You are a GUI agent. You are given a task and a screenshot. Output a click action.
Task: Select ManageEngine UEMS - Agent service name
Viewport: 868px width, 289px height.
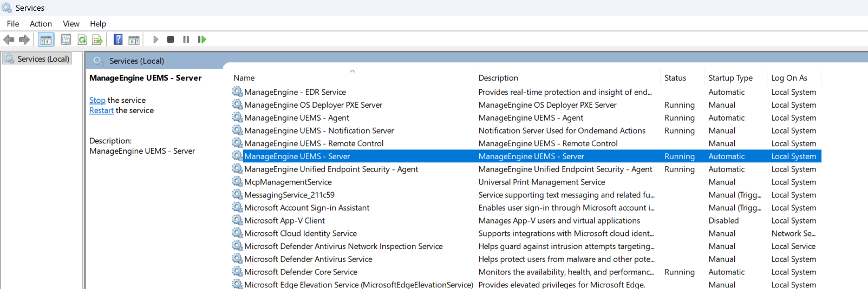click(297, 118)
